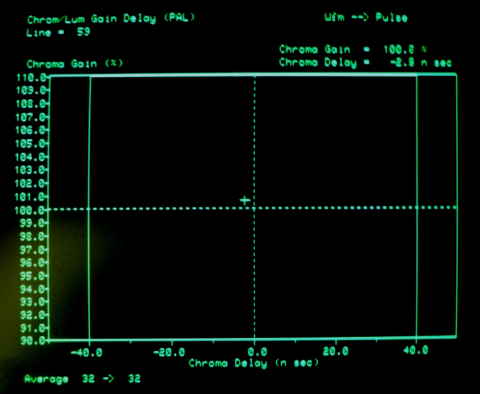Click the 'Chroma Gain (%)' axis title
480x394 pixels.
(x=75, y=63)
